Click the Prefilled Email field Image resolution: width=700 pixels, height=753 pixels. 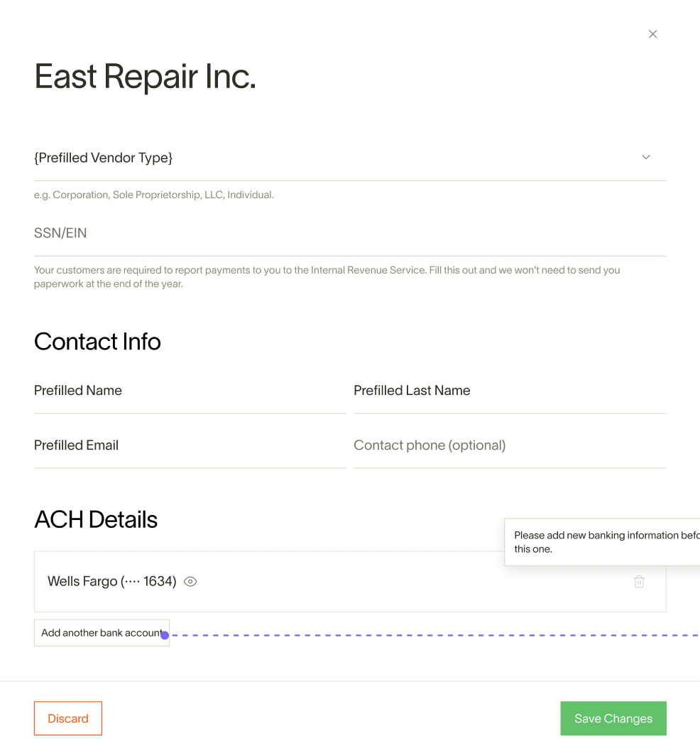coord(189,445)
